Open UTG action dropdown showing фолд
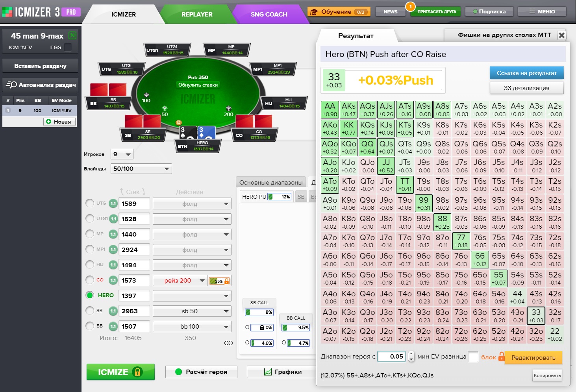Viewport: 576px width, 392px height. (x=192, y=203)
